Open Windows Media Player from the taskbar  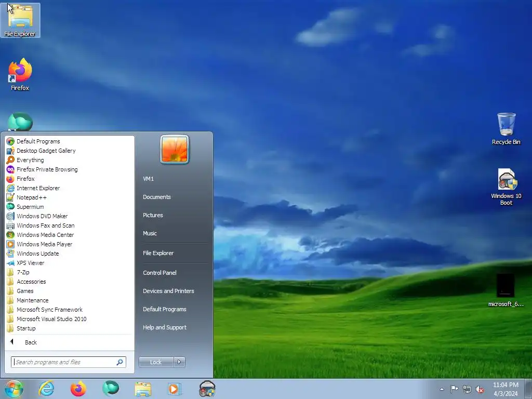[175, 389]
